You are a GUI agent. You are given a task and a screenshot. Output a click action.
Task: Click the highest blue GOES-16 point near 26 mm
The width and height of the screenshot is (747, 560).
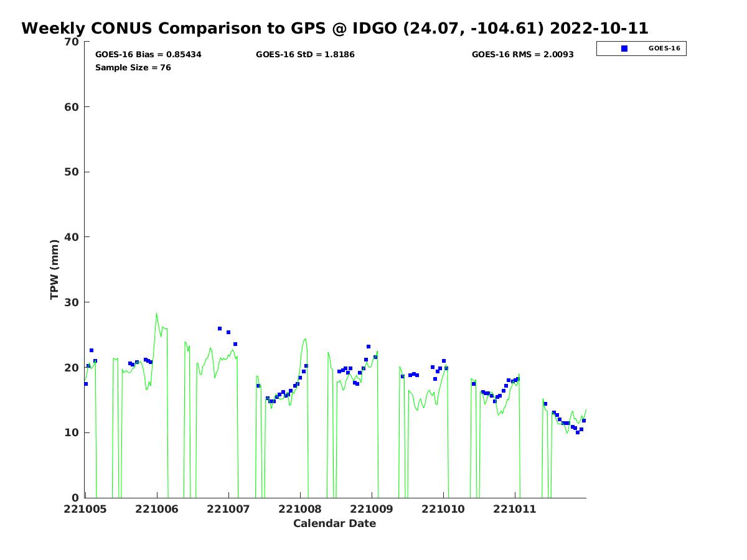(x=220, y=329)
